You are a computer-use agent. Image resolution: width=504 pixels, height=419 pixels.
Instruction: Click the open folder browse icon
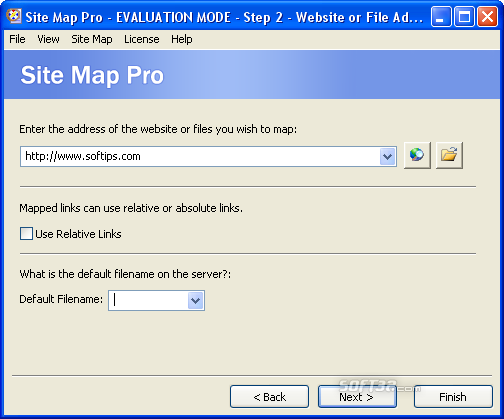point(449,155)
